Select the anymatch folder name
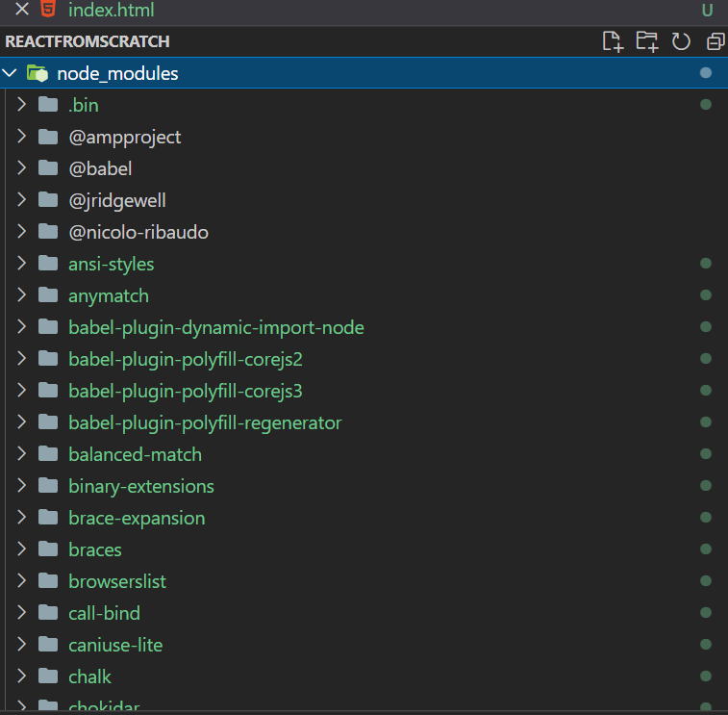Image resolution: width=728 pixels, height=715 pixels. pos(109,296)
